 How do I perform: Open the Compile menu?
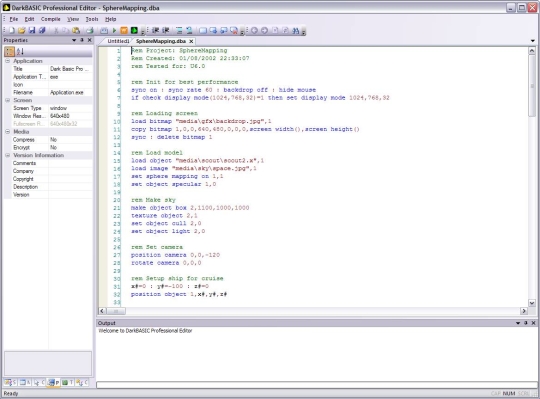(51, 19)
